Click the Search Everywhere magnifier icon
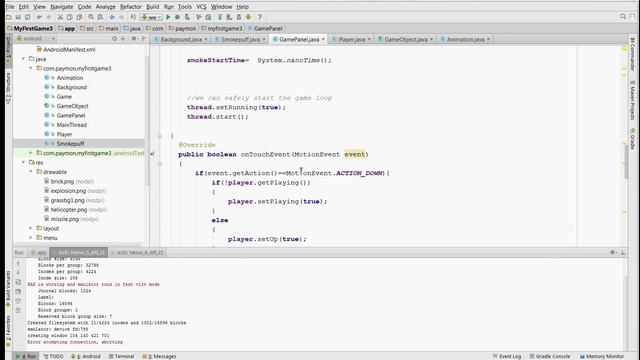 [x=623, y=17]
